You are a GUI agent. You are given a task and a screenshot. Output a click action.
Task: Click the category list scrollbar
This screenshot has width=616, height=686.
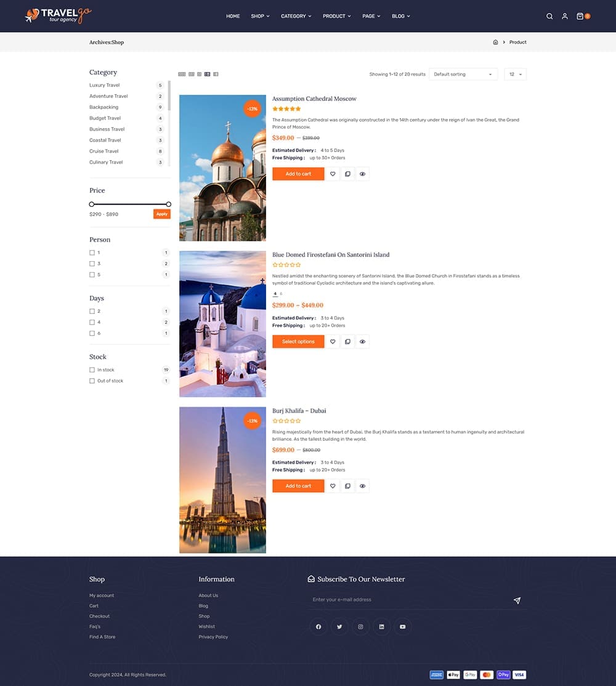click(169, 96)
